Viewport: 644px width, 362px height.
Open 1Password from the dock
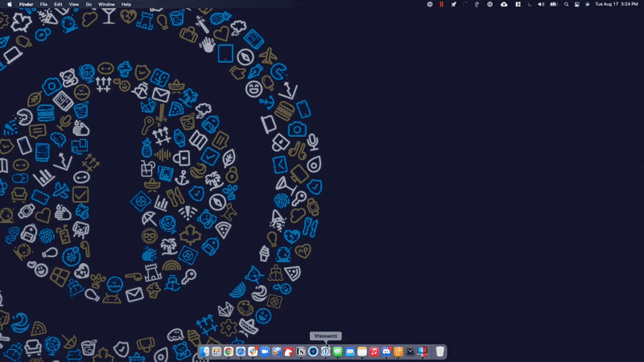pyautogui.click(x=325, y=352)
